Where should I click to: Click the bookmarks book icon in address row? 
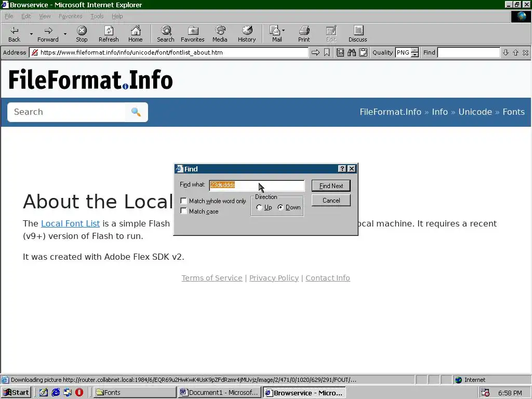(x=340, y=52)
